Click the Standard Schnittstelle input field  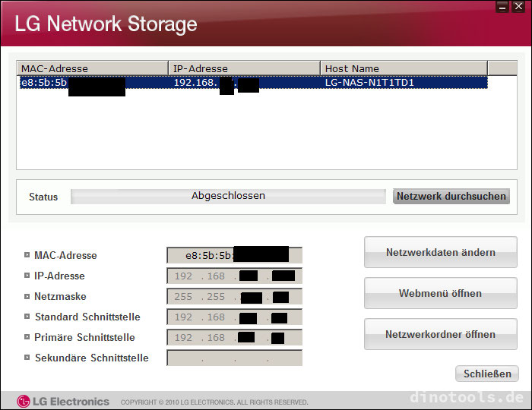(x=234, y=317)
